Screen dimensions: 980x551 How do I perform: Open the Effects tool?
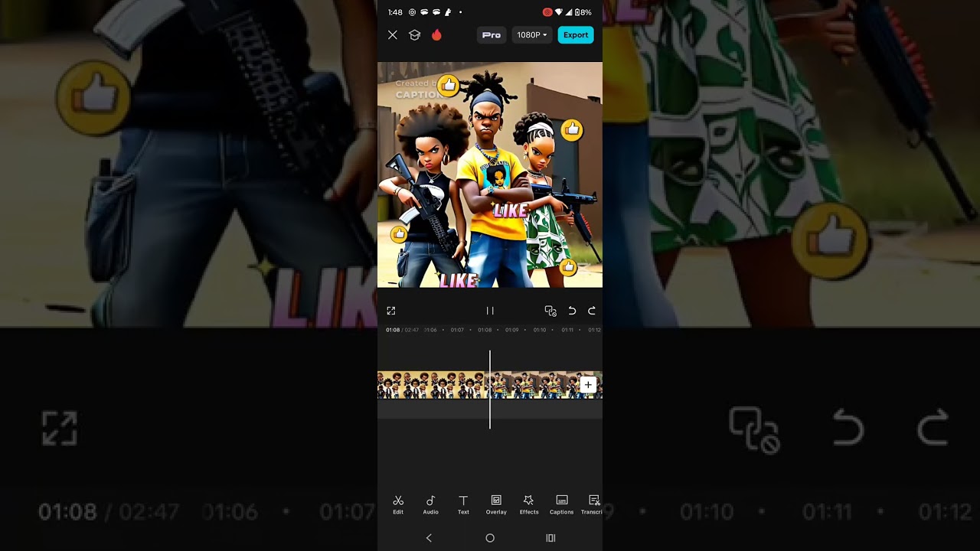pyautogui.click(x=529, y=504)
